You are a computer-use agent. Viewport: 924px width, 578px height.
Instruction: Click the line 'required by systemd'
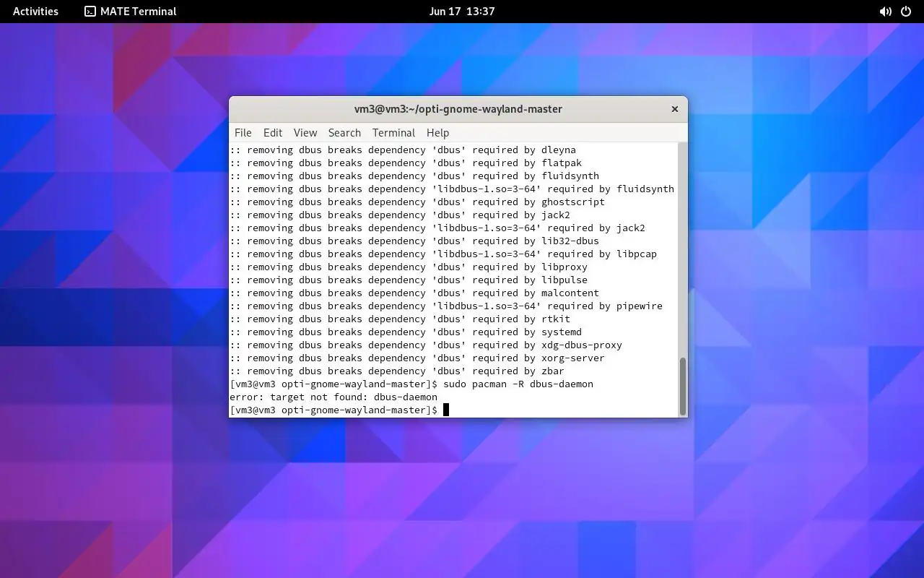point(406,332)
